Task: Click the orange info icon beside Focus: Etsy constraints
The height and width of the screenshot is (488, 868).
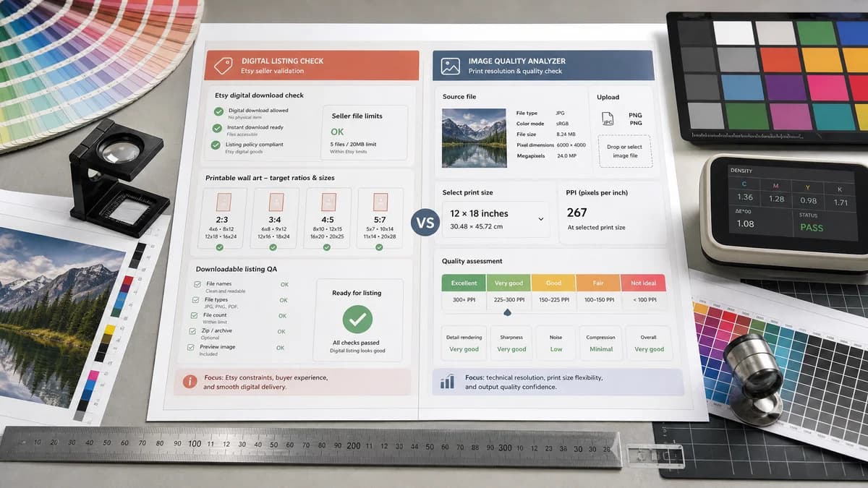Action: [190, 381]
